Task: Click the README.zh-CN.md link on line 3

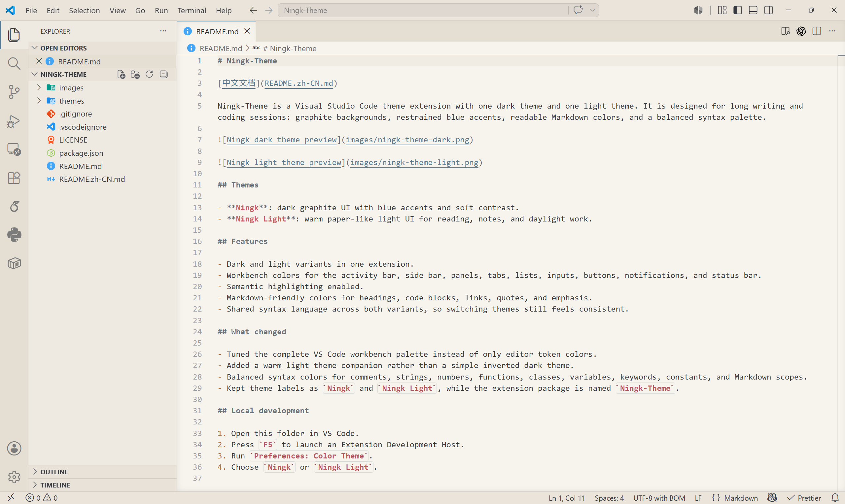Action: click(x=299, y=83)
